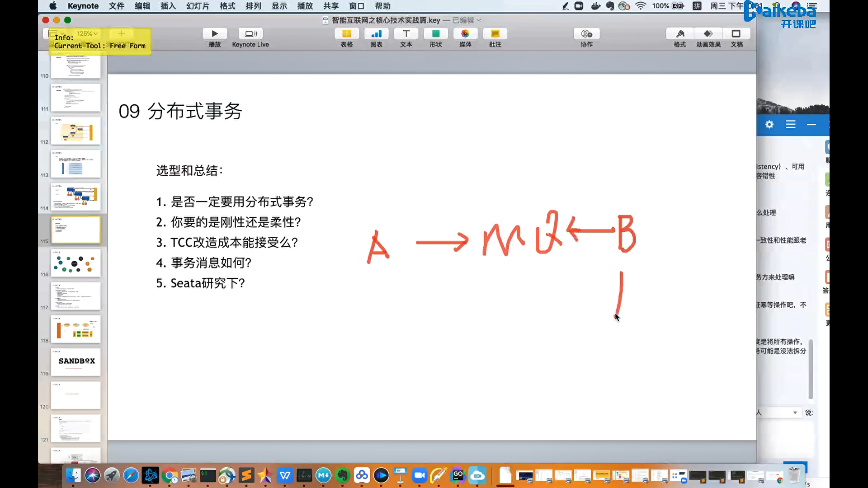This screenshot has height=488, width=868.
Task: Add a 批注 comment to slide
Action: [x=495, y=34]
